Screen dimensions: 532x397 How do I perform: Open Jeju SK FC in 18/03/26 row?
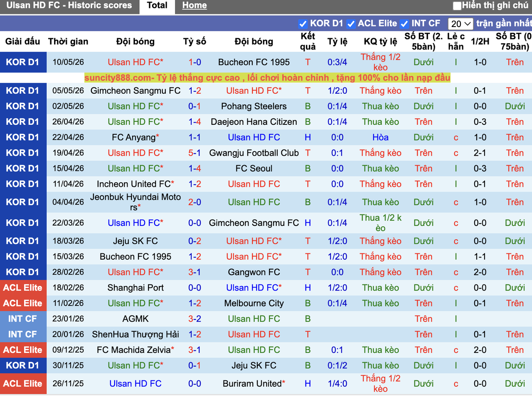[135, 241]
